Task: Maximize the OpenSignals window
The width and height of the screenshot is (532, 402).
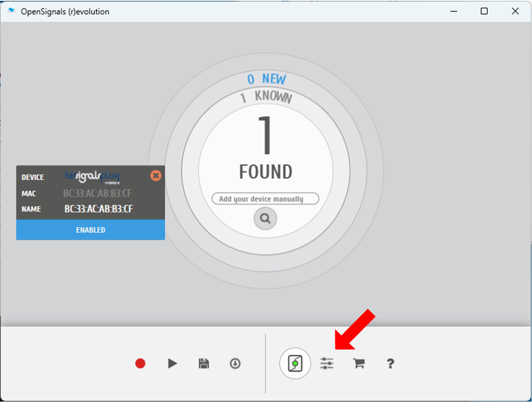Action: (x=484, y=11)
